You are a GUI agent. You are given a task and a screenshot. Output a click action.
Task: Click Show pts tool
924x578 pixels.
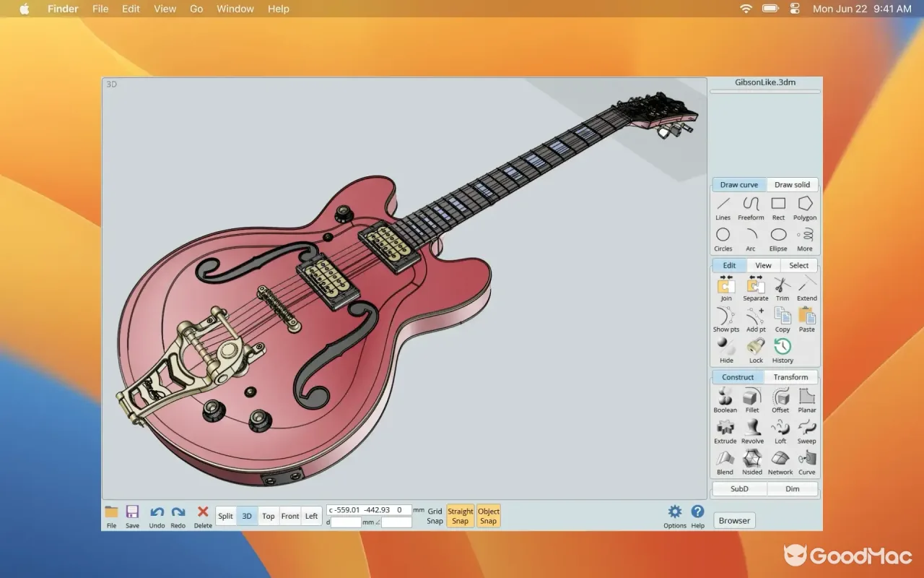725,319
